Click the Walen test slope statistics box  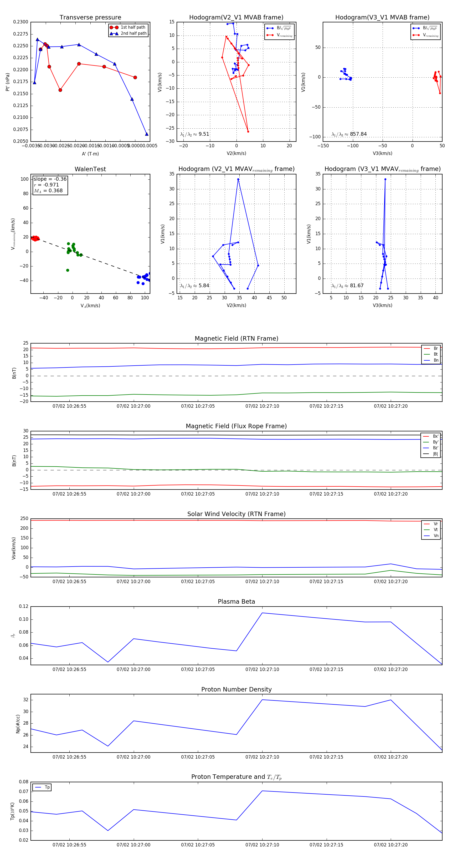(x=50, y=185)
